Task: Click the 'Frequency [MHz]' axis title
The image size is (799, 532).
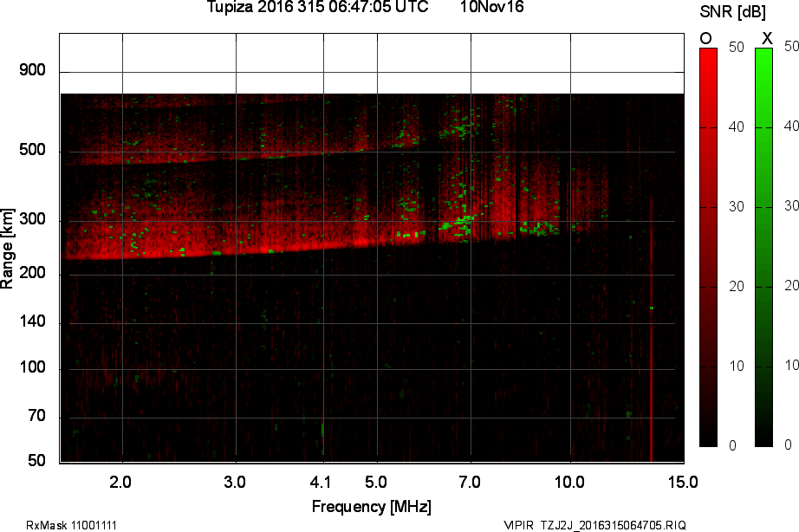Action: (372, 507)
